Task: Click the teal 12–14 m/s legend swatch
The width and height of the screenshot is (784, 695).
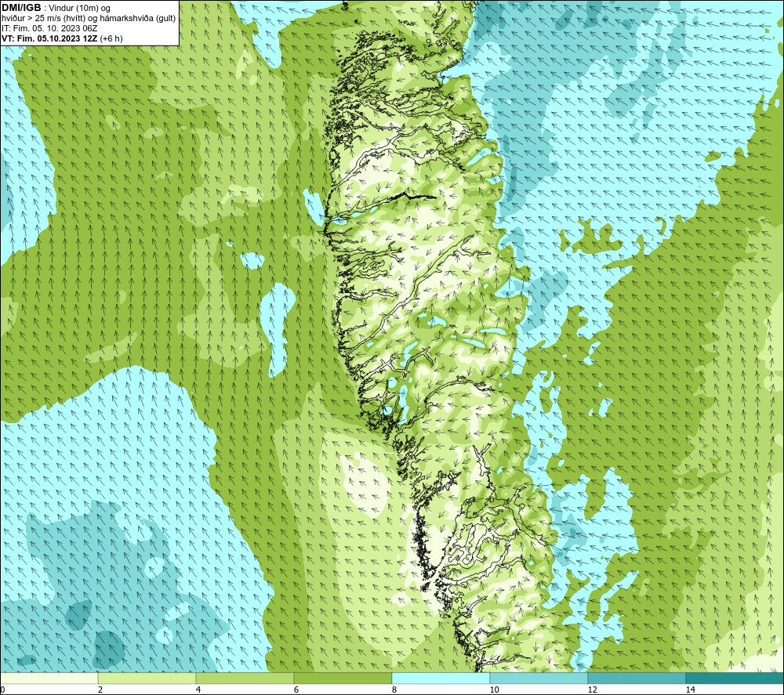Action: tap(637, 678)
